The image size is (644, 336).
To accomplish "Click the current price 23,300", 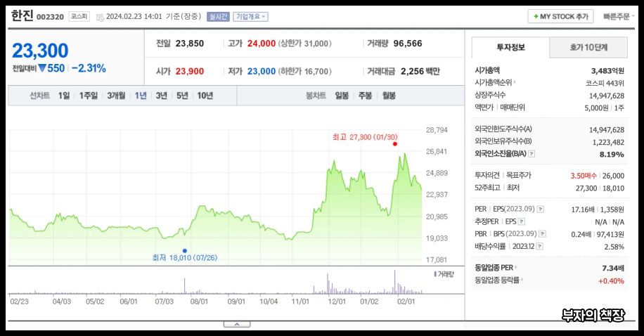I will click(x=40, y=51).
